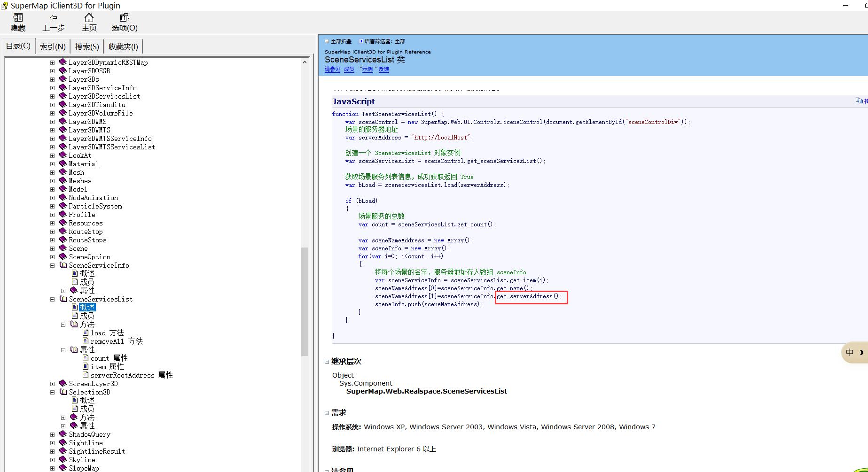Select the Profile book icon

point(63,214)
